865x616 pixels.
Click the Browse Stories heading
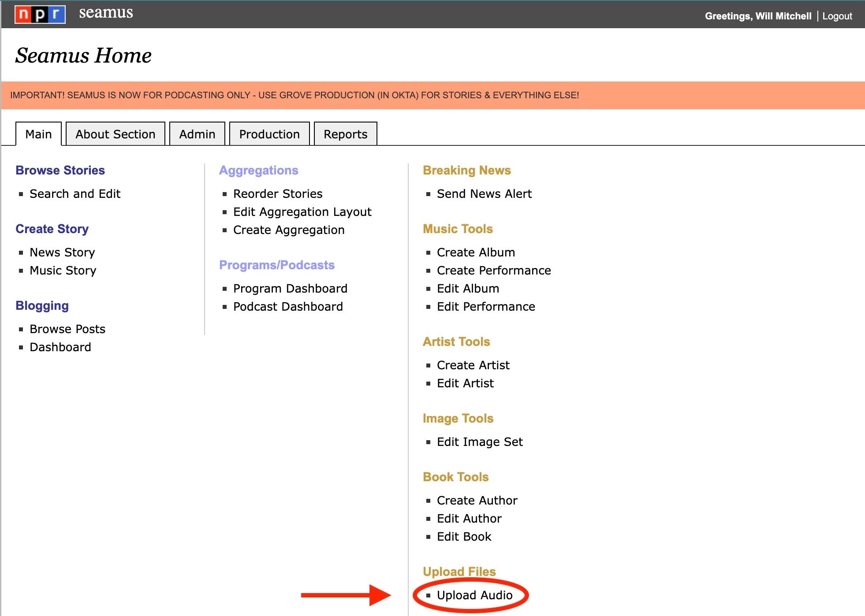(60, 171)
